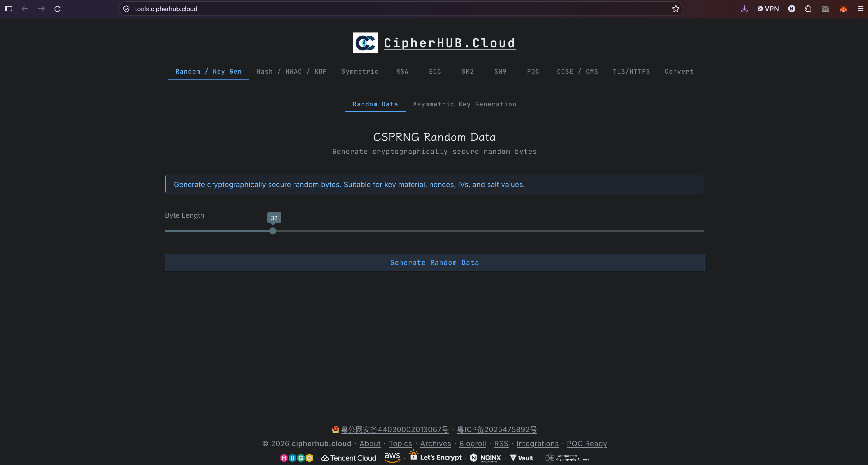Switch to the SM2 tab
This screenshot has height=465, width=868.
468,72
